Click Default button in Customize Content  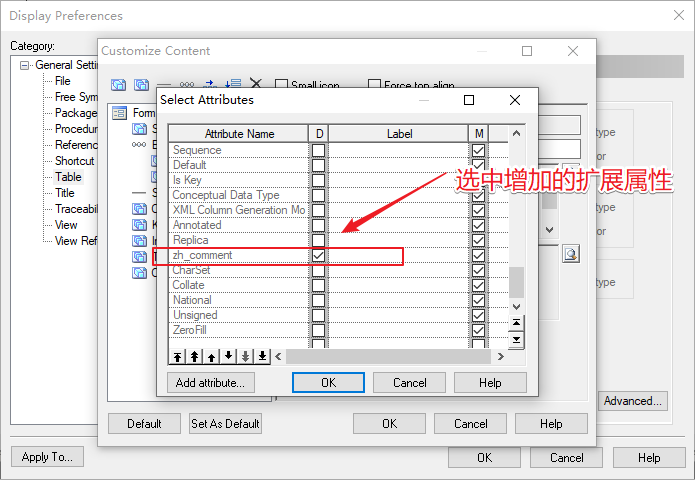point(144,424)
